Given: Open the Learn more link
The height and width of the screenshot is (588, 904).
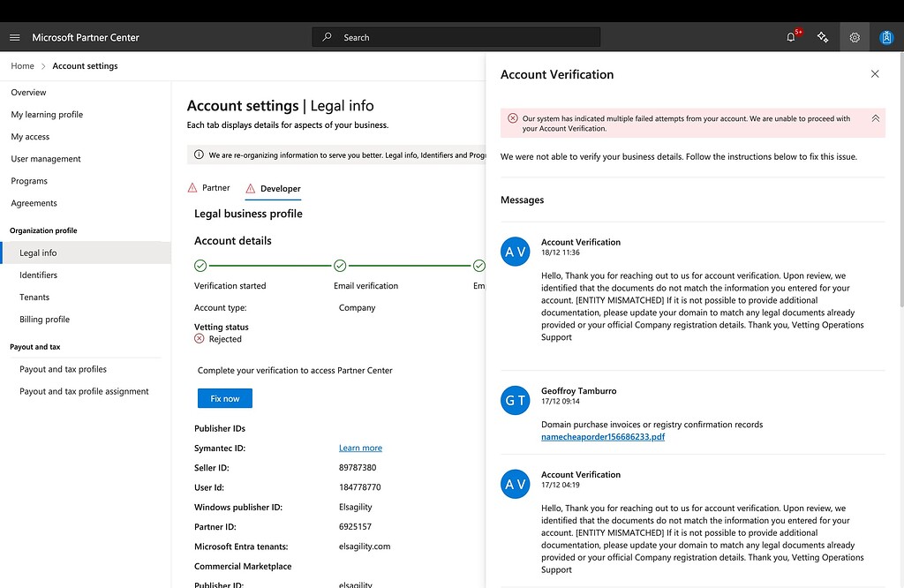Looking at the screenshot, I should point(360,448).
